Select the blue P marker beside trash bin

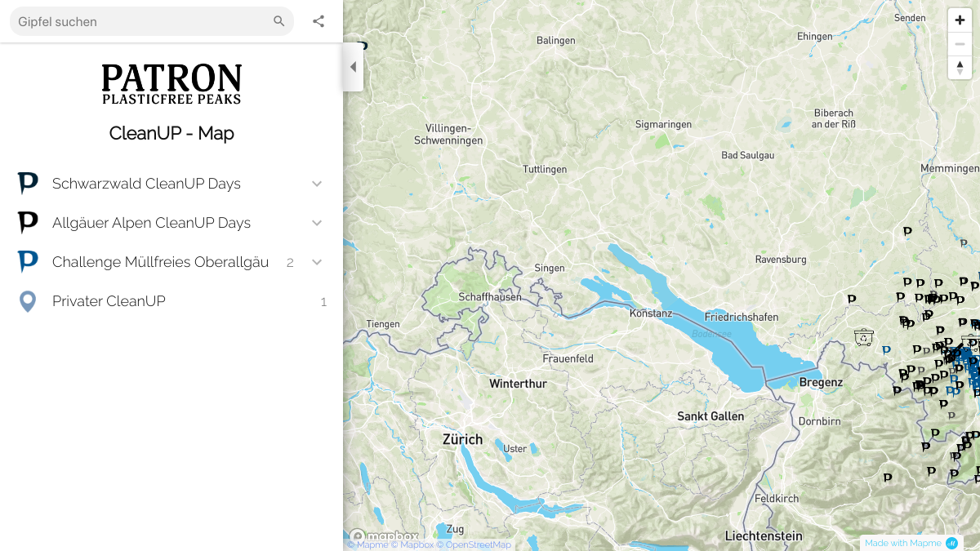(886, 350)
